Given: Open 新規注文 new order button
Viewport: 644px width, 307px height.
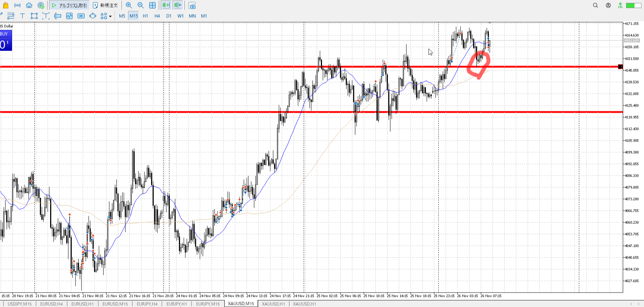Looking at the screenshot, I should [105, 5].
